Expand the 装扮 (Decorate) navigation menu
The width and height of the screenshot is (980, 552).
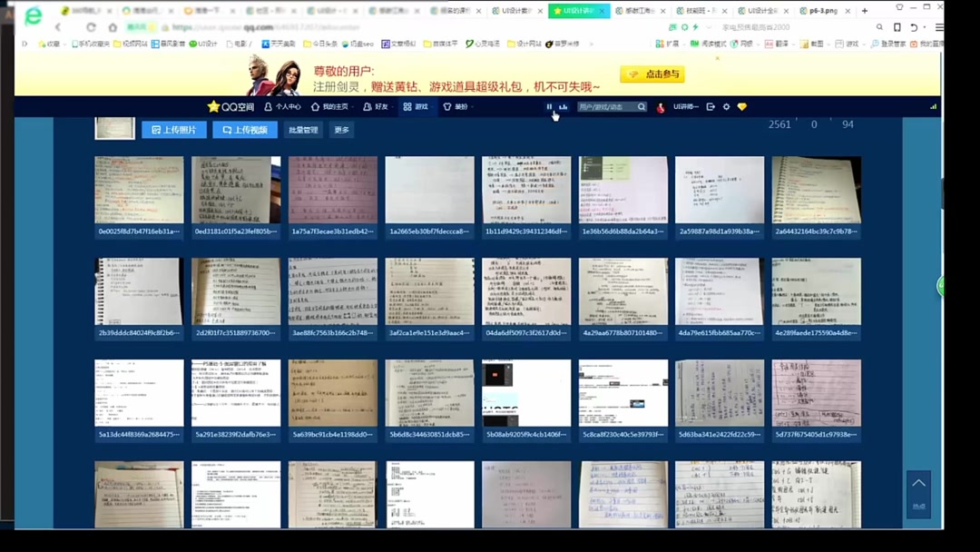(458, 106)
